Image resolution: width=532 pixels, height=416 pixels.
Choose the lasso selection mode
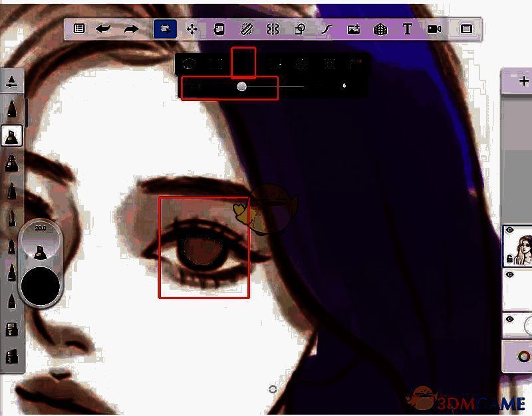[189, 64]
